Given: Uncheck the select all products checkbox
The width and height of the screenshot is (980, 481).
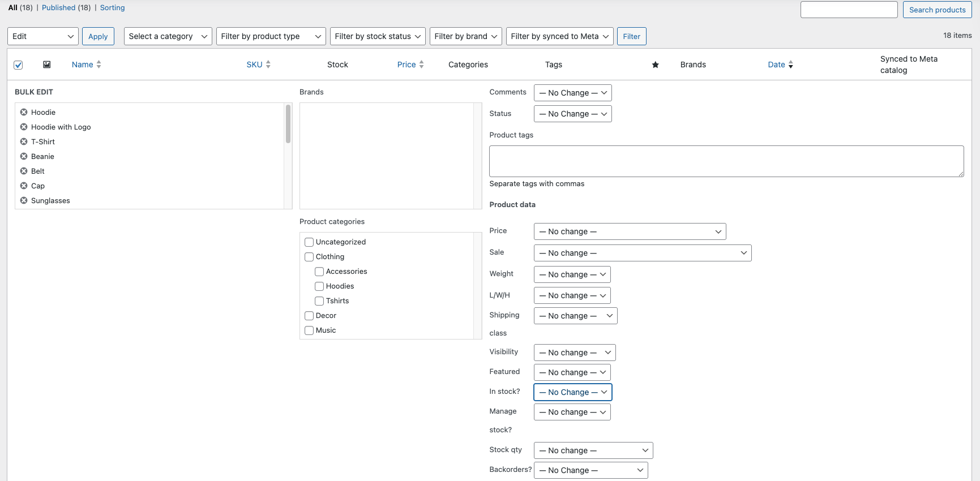Looking at the screenshot, I should 18,65.
